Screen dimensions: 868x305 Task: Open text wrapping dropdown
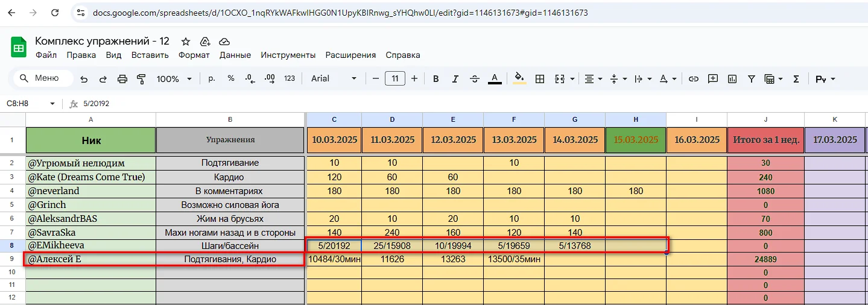pyautogui.click(x=643, y=79)
